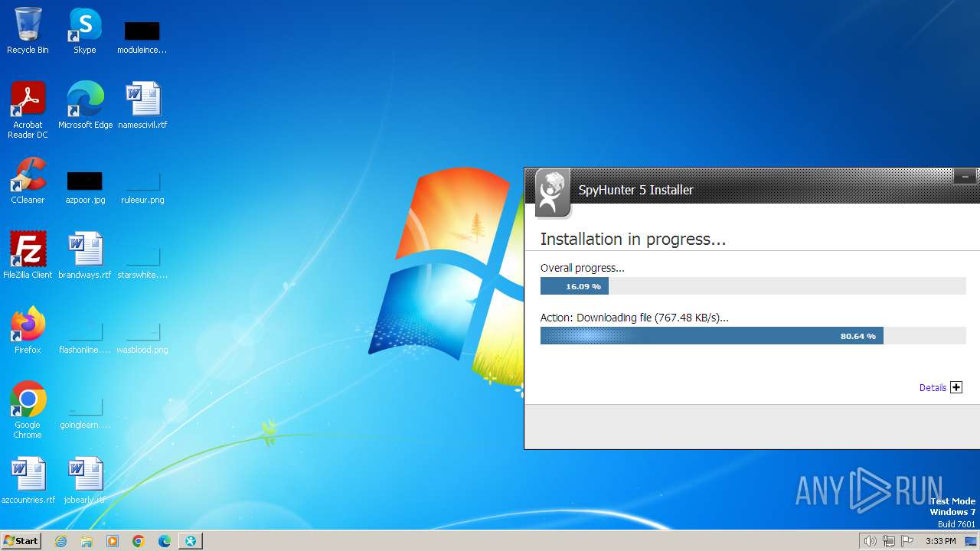Open Windows Explorer from taskbar
The height and width of the screenshot is (551, 980).
87,541
